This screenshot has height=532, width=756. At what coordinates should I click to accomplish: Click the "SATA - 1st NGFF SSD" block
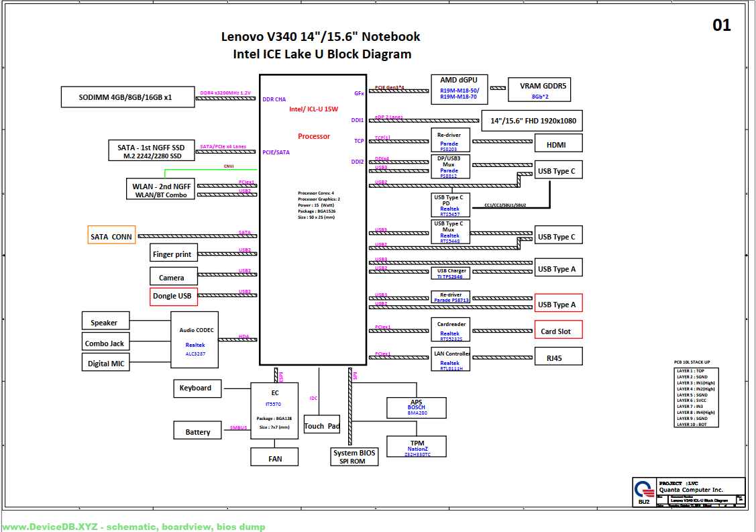click(x=152, y=150)
